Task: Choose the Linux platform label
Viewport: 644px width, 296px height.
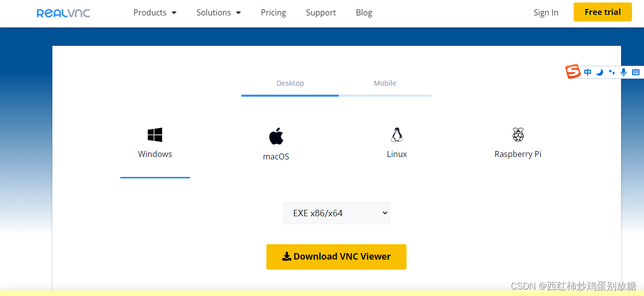Action: click(x=397, y=154)
